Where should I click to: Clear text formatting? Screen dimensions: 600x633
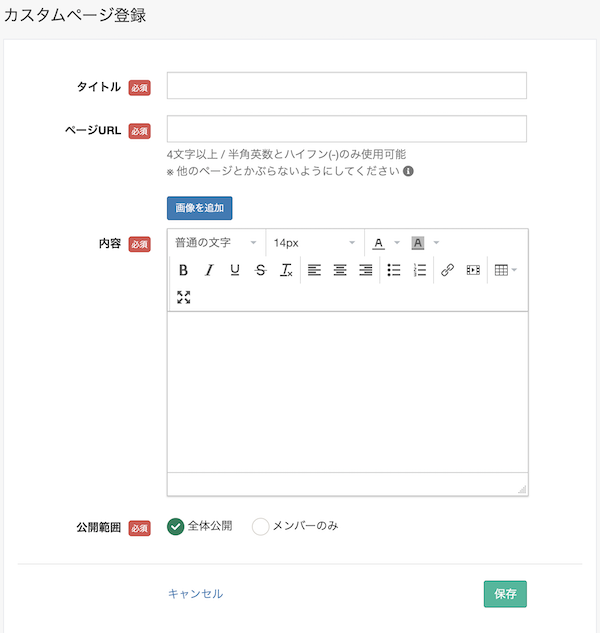[286, 270]
